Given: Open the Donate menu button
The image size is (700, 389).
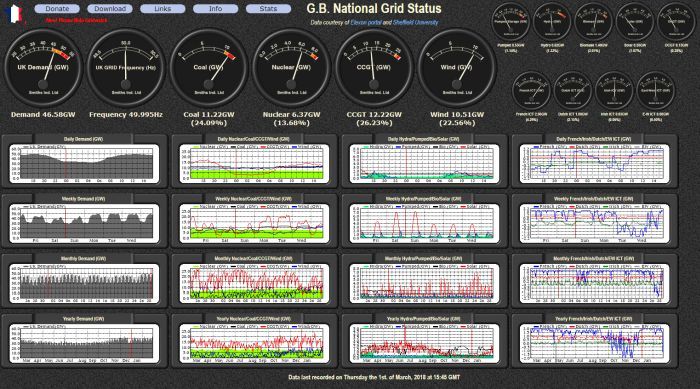Looking at the screenshot, I should (57, 8).
